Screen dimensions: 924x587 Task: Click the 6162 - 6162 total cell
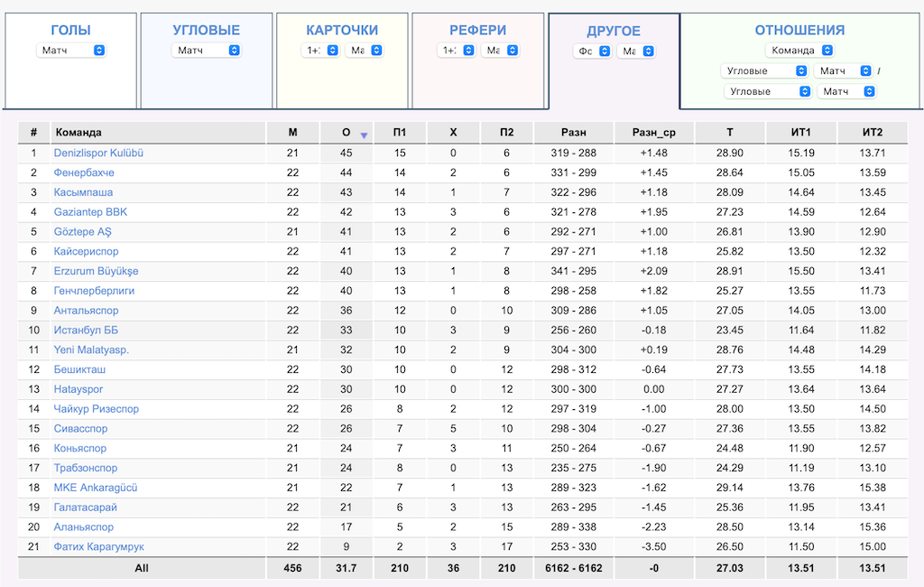tap(573, 568)
